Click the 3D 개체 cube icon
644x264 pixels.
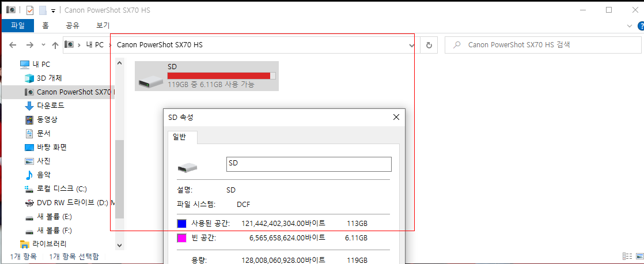click(29, 78)
